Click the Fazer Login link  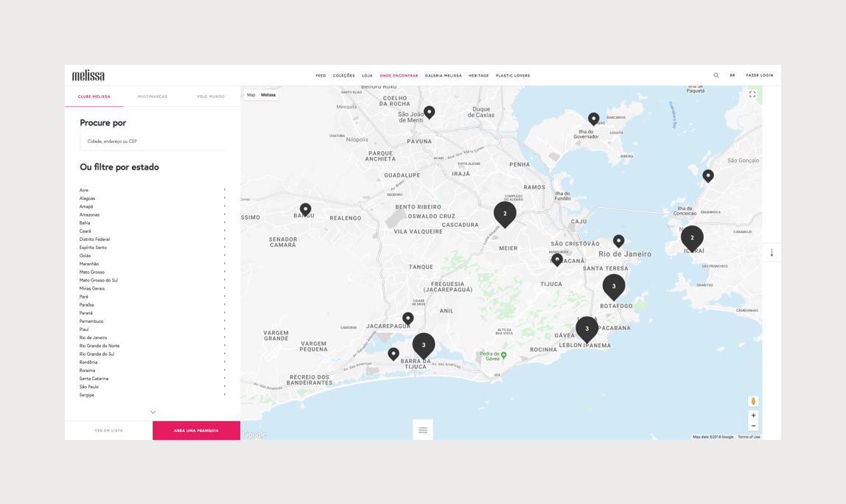pos(760,76)
